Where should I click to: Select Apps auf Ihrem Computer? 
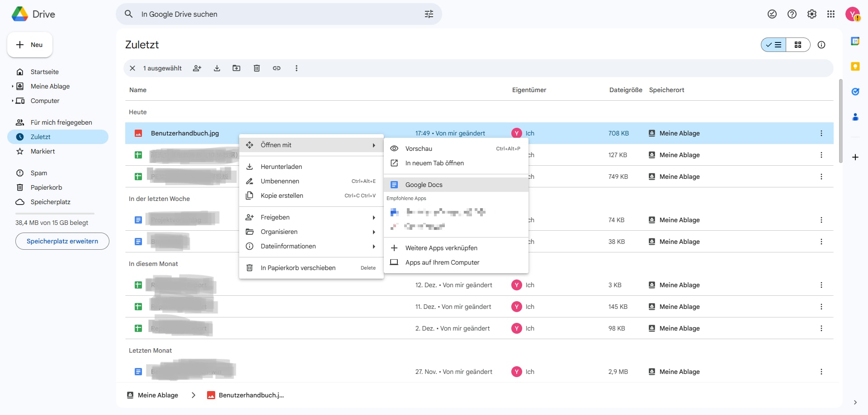[x=456, y=262]
